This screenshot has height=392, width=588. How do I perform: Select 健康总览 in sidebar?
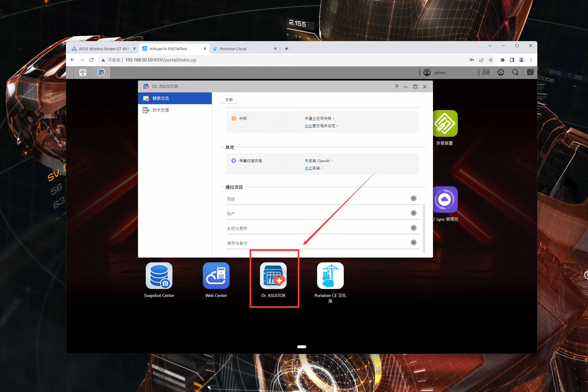[x=175, y=98]
